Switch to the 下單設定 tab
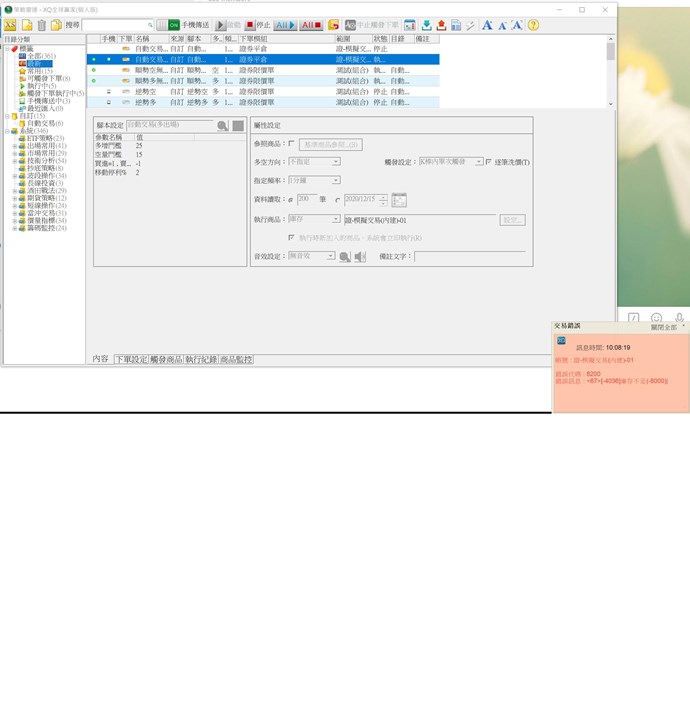Viewport: 690px width, 720px height. tap(130, 359)
